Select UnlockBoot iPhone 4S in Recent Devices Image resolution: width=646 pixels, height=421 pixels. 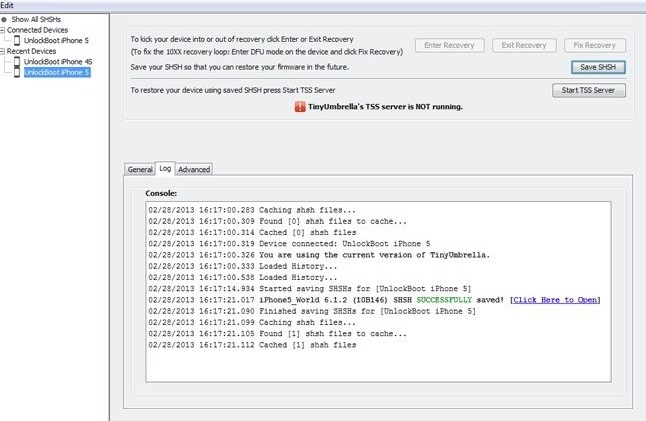point(56,62)
